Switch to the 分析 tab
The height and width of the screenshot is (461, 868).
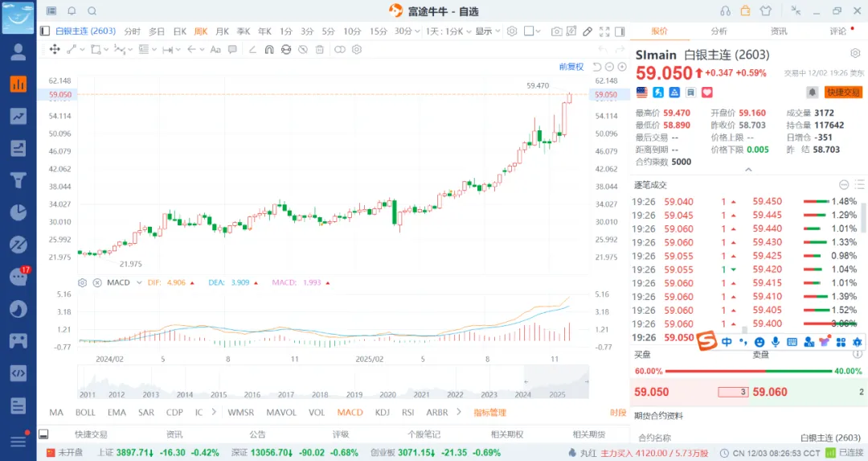point(719,31)
